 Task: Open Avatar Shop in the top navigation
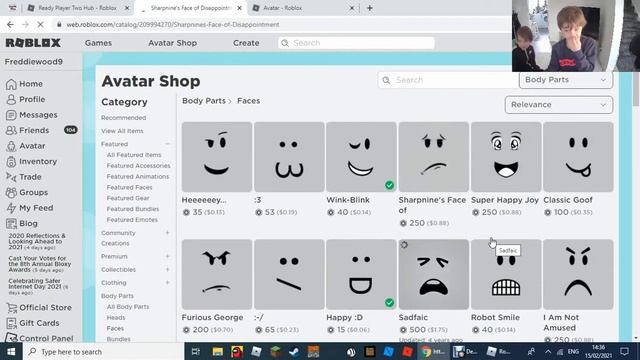(x=173, y=43)
